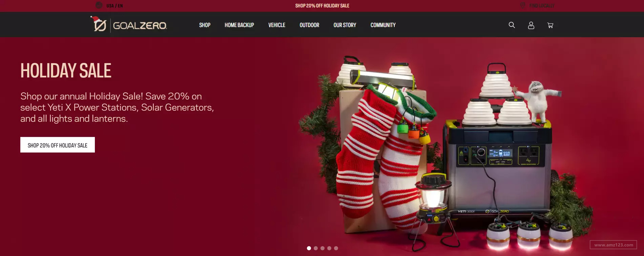Viewport: 644px width, 256px height.
Task: Open the Vehicle menu item
Action: pyautogui.click(x=277, y=25)
